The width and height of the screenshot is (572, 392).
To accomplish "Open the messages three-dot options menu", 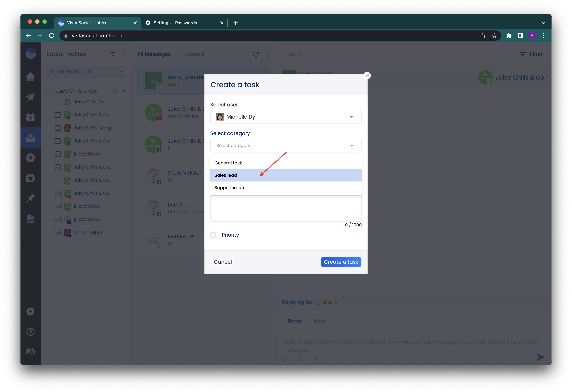I will [x=267, y=54].
